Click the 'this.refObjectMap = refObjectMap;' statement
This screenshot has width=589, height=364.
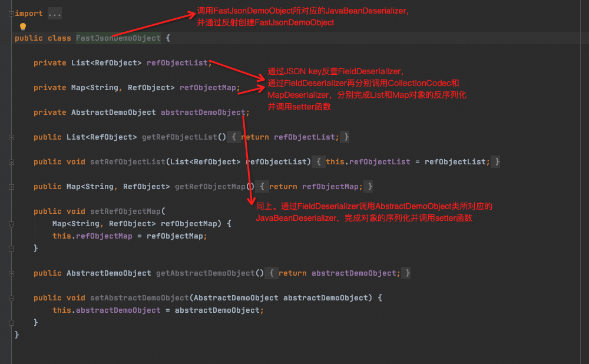point(130,236)
